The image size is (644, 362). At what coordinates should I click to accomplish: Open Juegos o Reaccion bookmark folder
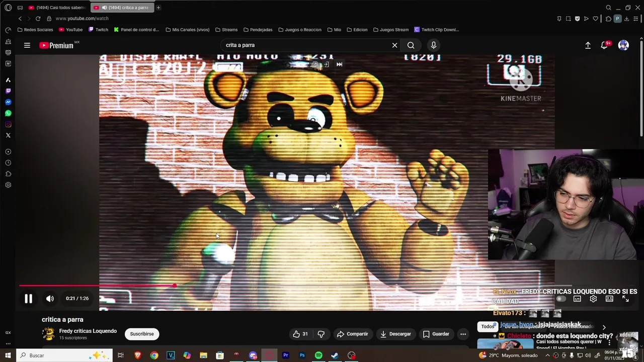[299, 30]
